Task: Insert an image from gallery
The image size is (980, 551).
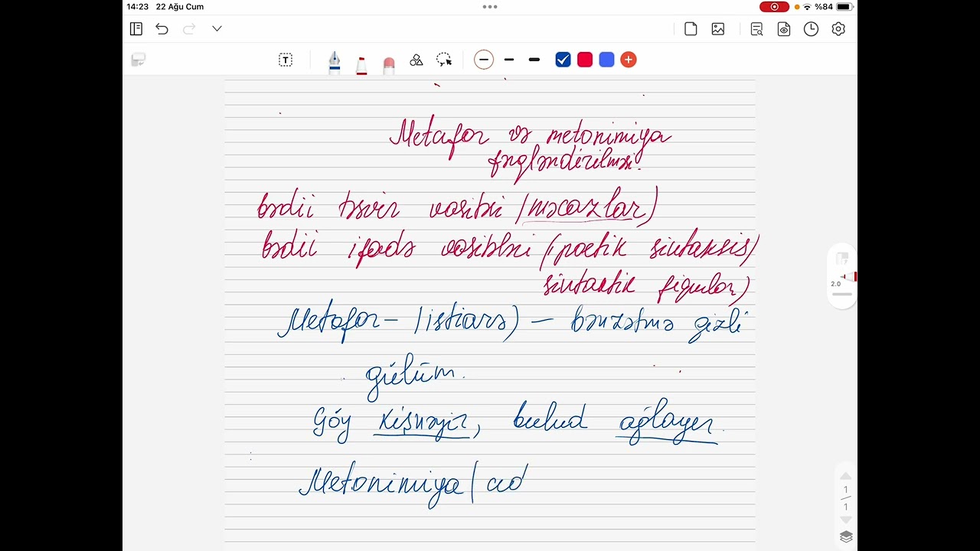Action: [718, 29]
